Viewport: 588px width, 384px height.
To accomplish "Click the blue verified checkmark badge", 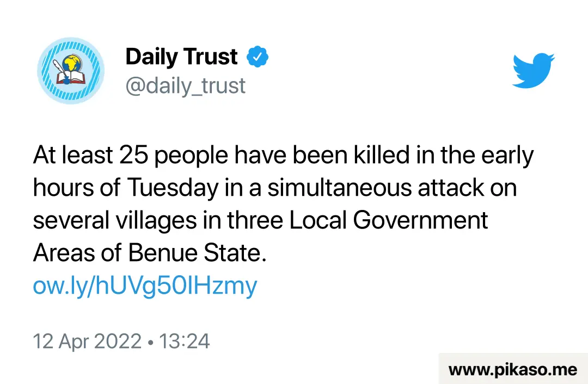I will 257,57.
